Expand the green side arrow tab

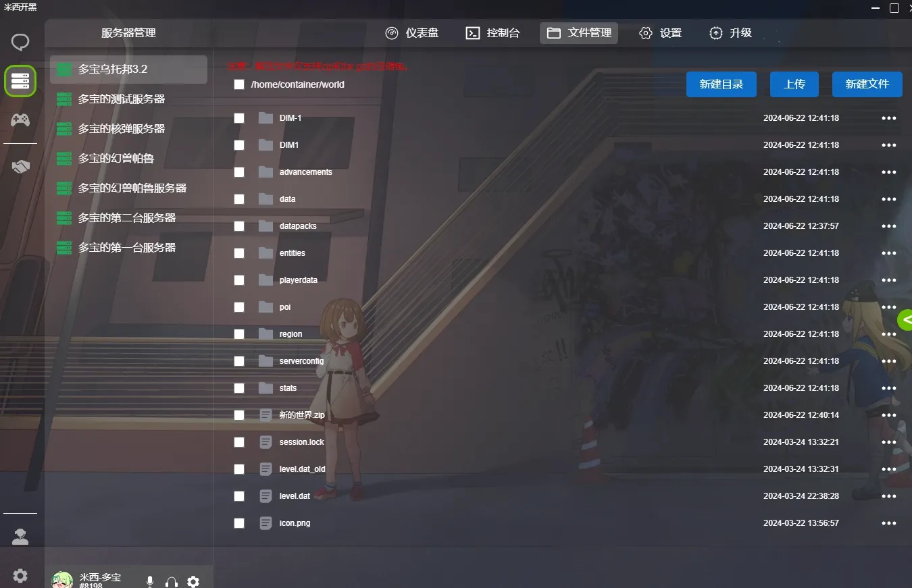[905, 320]
